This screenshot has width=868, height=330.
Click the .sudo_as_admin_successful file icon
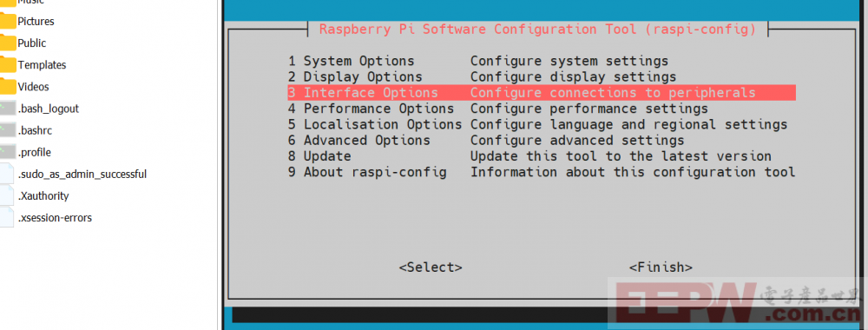click(7, 174)
